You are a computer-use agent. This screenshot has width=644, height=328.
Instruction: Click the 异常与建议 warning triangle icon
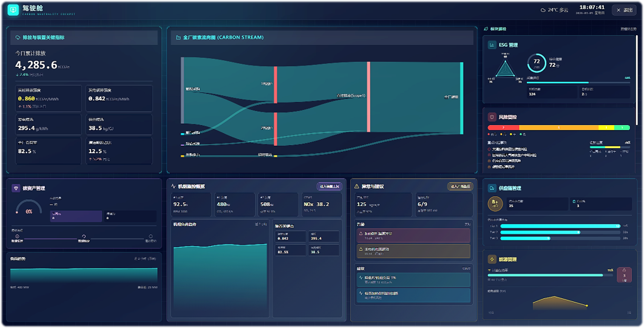[356, 186]
